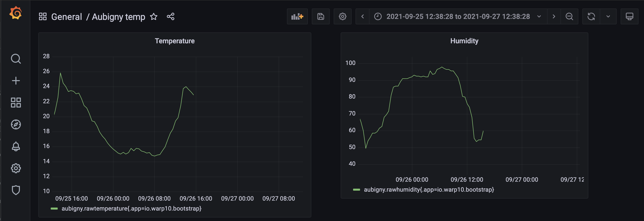Screen dimensions: 644x221
Task: Open the Alerting bell icon
Action: [16, 146]
